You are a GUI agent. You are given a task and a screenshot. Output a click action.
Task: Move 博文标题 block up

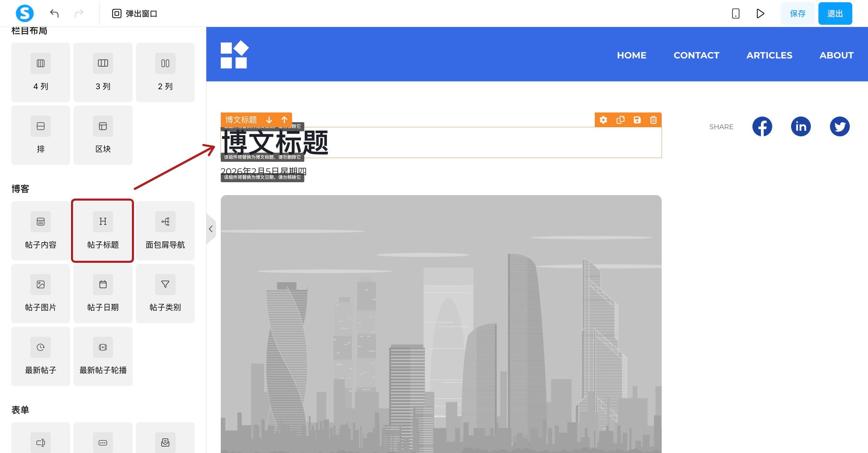(x=284, y=120)
